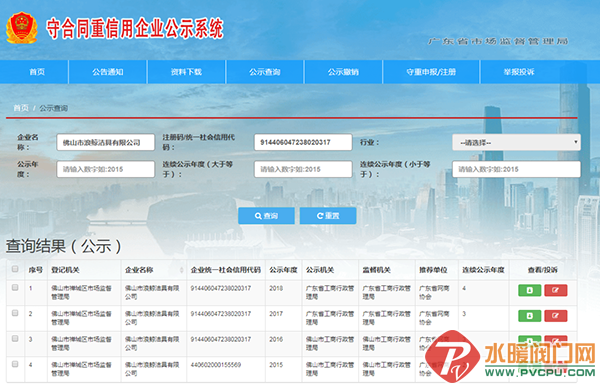Image resolution: width=600 pixels, height=387 pixels.
Task: Toggle the select-all checkbox in table header
Action: [x=15, y=269]
